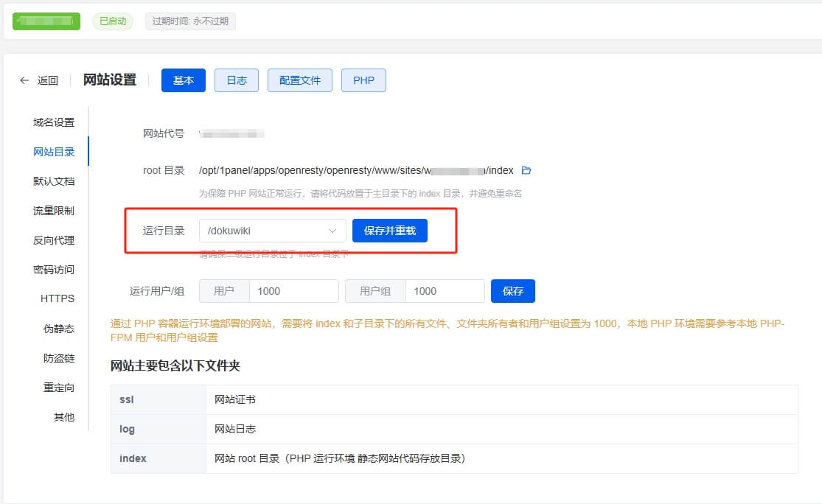
Task: Select the PHP tab
Action: click(x=363, y=80)
